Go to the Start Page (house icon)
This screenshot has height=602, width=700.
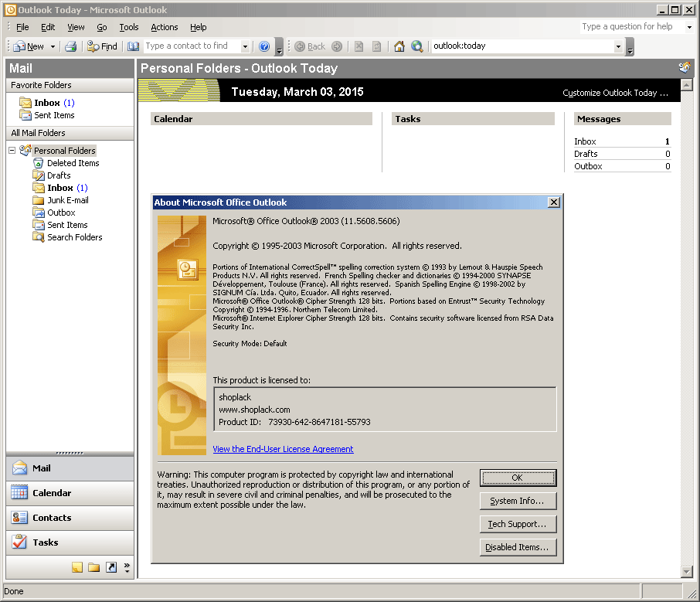click(x=399, y=46)
